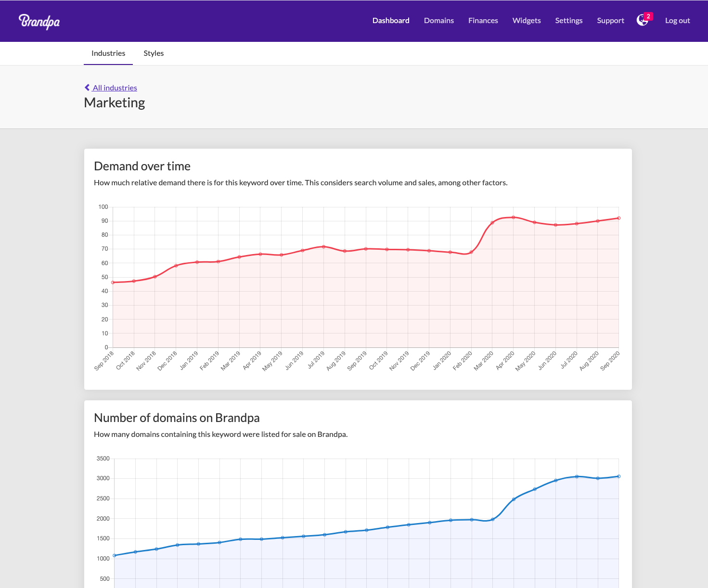Select Widgets in the top navigation

click(527, 21)
